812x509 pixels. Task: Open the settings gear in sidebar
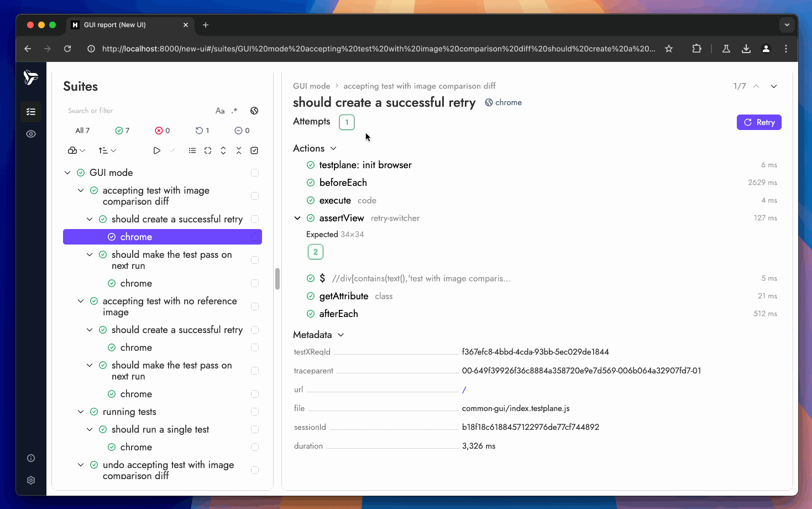click(31, 480)
